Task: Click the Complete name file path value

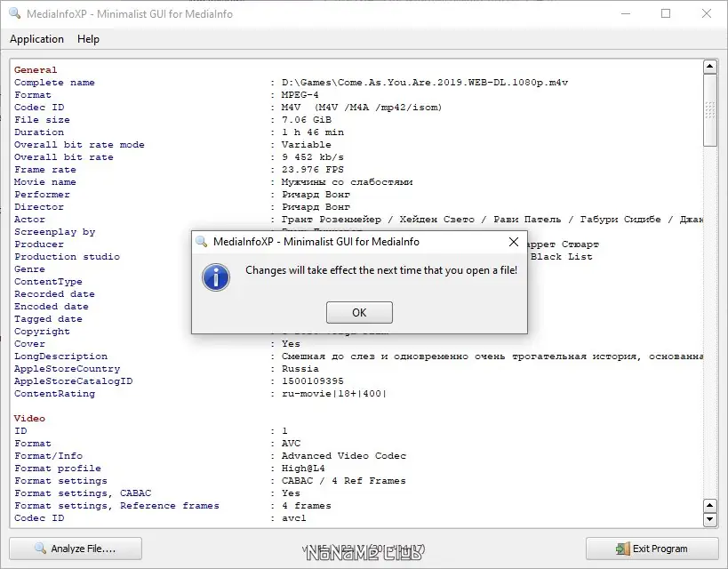Action: point(424,82)
